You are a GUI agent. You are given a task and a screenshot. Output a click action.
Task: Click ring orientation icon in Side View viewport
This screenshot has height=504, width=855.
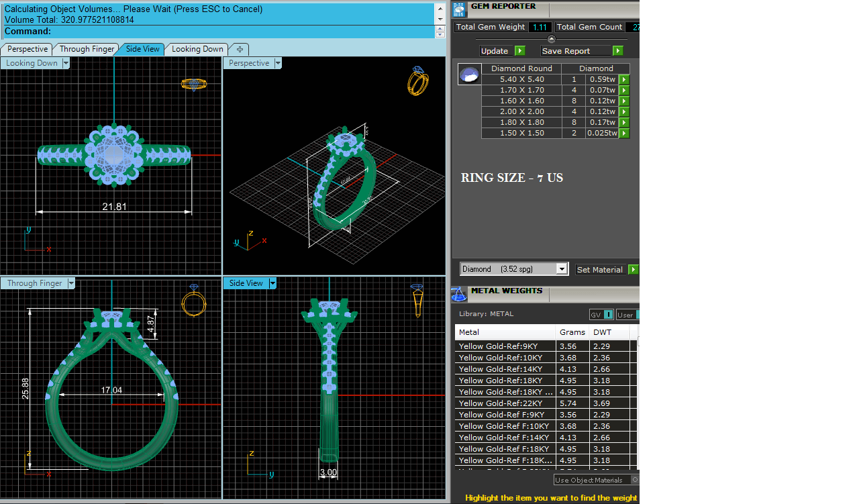pyautogui.click(x=417, y=301)
